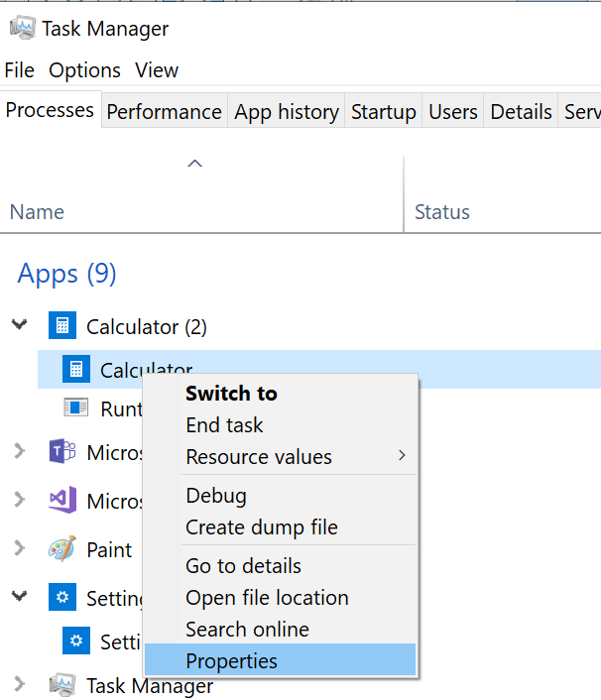Click the Settings group gear icon
Image resolution: width=601 pixels, height=700 pixels.
[x=62, y=597]
